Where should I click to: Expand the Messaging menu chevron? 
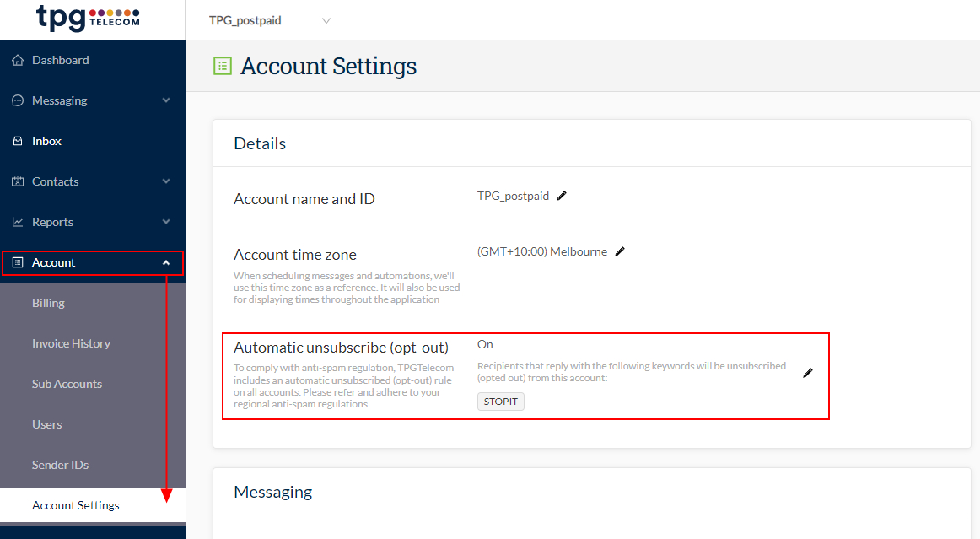[165, 100]
